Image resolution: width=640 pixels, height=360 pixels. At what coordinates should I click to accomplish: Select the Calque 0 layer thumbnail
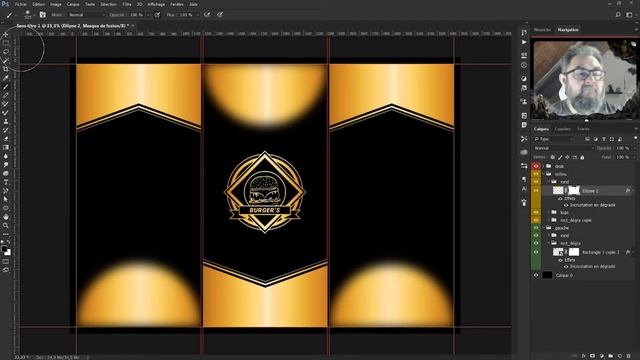click(547, 276)
